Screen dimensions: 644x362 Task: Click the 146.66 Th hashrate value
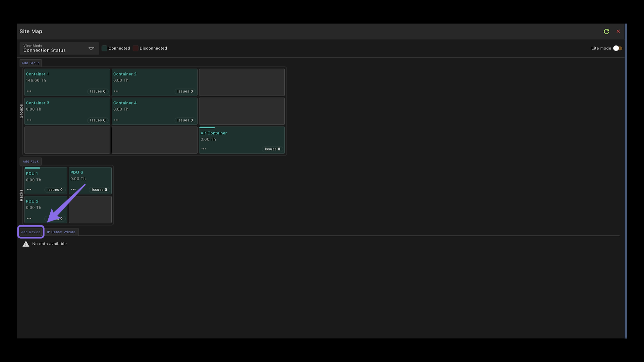click(x=36, y=80)
